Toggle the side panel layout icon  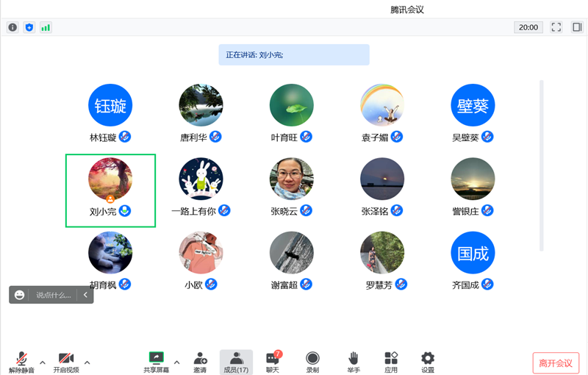click(x=577, y=27)
